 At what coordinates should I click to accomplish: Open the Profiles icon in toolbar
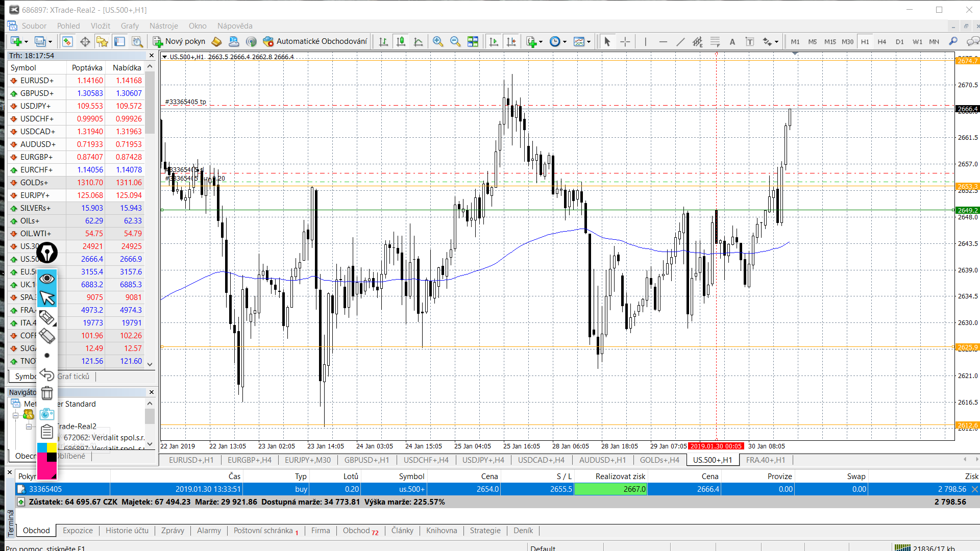(x=40, y=42)
